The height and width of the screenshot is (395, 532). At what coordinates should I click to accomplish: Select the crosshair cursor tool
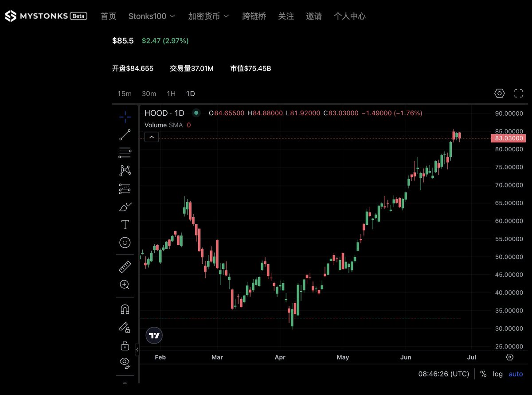pyautogui.click(x=125, y=117)
